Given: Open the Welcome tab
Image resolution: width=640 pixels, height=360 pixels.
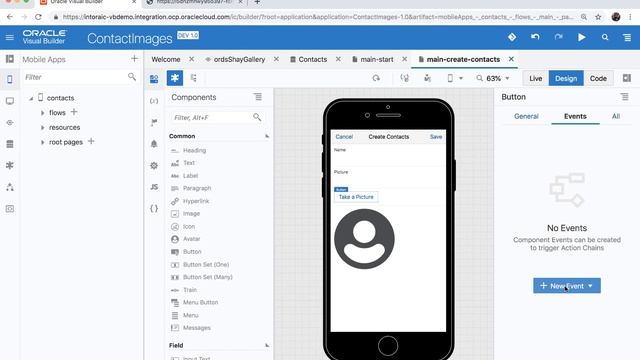Looking at the screenshot, I should pos(166,59).
